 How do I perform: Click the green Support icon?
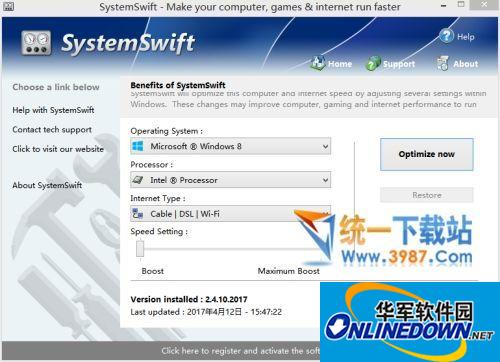click(x=373, y=63)
